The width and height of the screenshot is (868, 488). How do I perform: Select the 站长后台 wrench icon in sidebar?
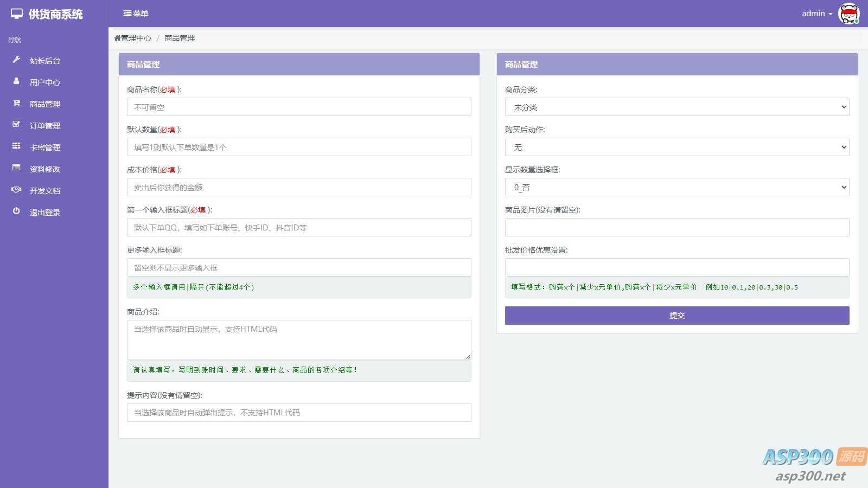(x=16, y=60)
